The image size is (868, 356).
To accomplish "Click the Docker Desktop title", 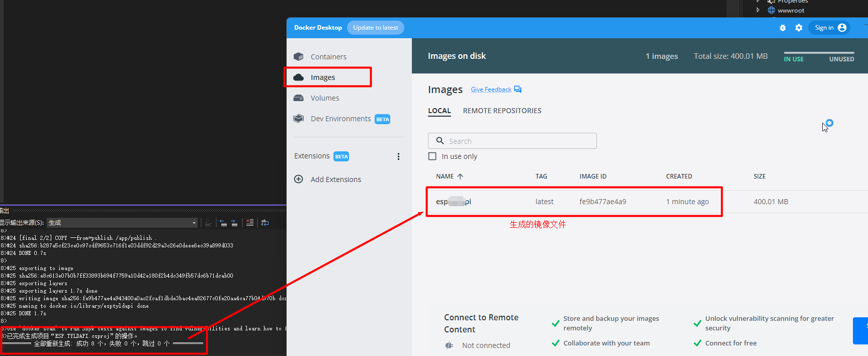I will 318,28.
